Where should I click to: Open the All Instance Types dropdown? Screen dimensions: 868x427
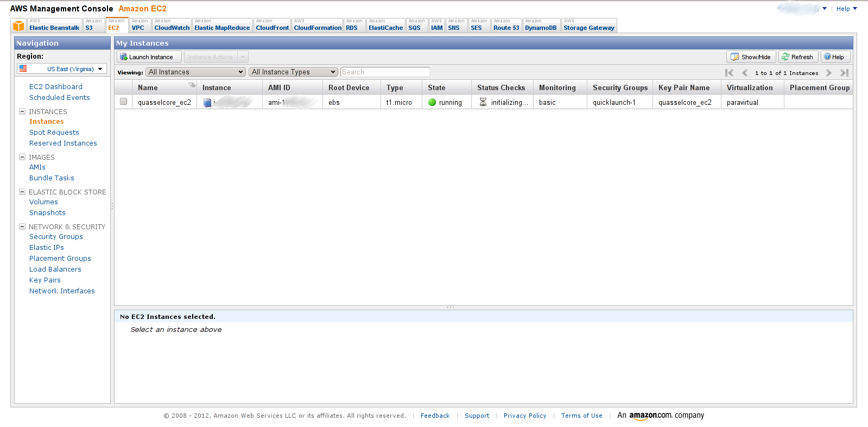coord(294,72)
